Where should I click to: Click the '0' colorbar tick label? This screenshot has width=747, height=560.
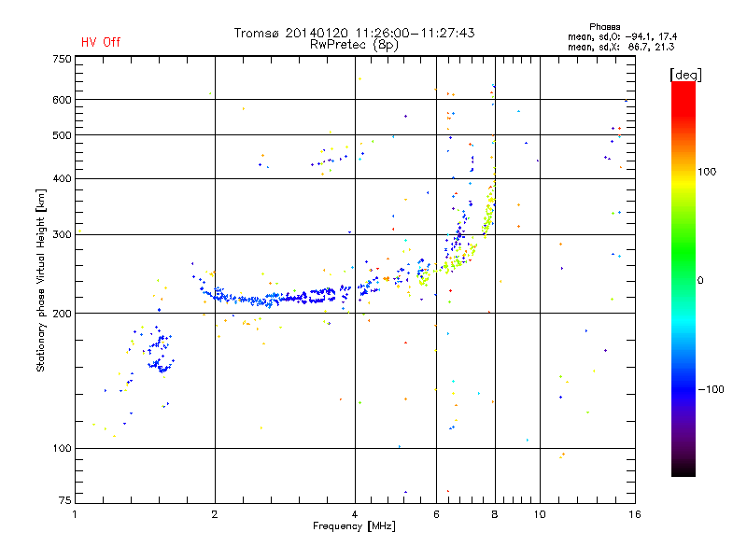pyautogui.click(x=699, y=280)
